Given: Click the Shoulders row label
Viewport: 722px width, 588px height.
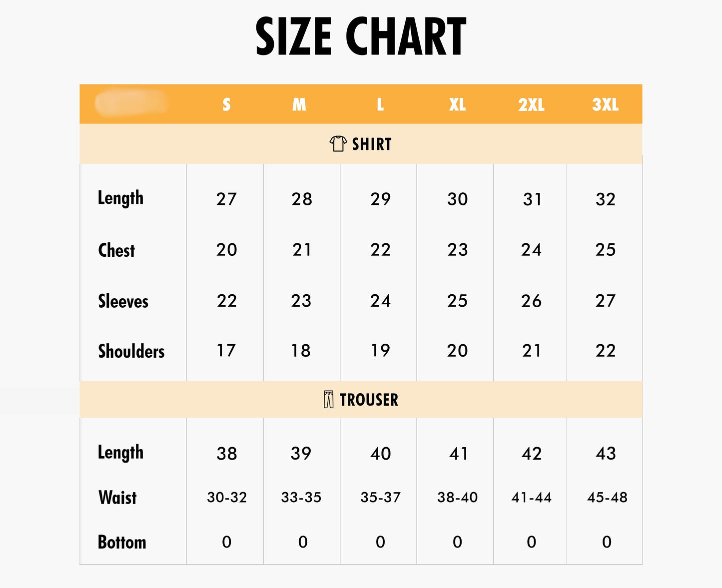Looking at the screenshot, I should [131, 351].
